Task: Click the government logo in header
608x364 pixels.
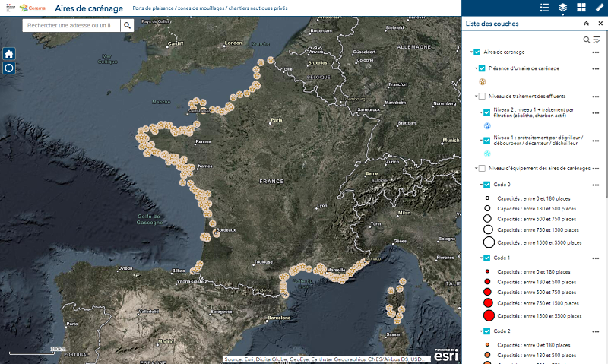Action: [11, 8]
